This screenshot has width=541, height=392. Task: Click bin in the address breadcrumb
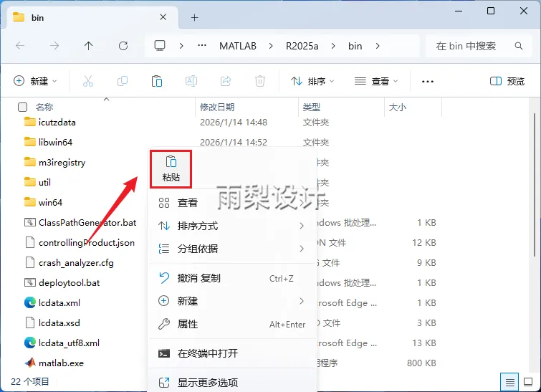coord(355,46)
